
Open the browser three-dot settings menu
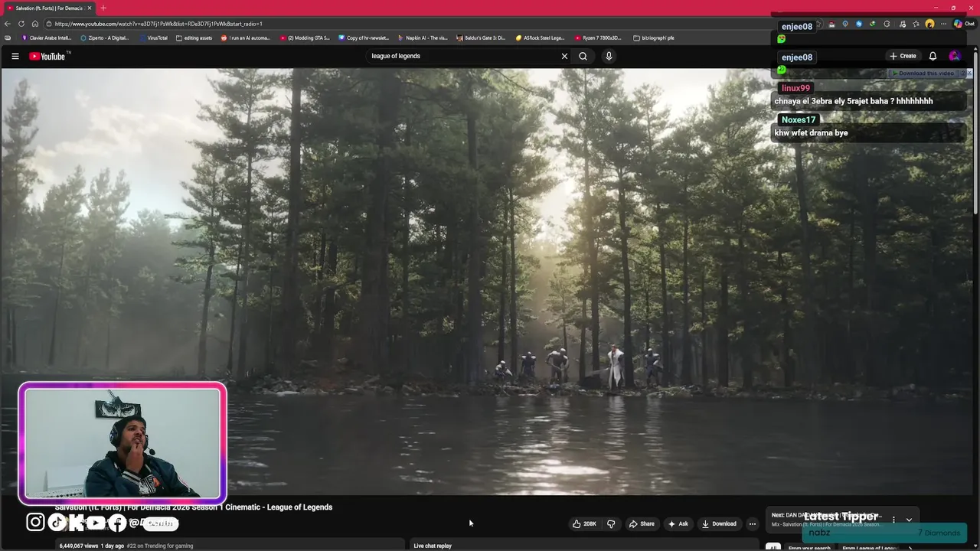[x=943, y=24]
